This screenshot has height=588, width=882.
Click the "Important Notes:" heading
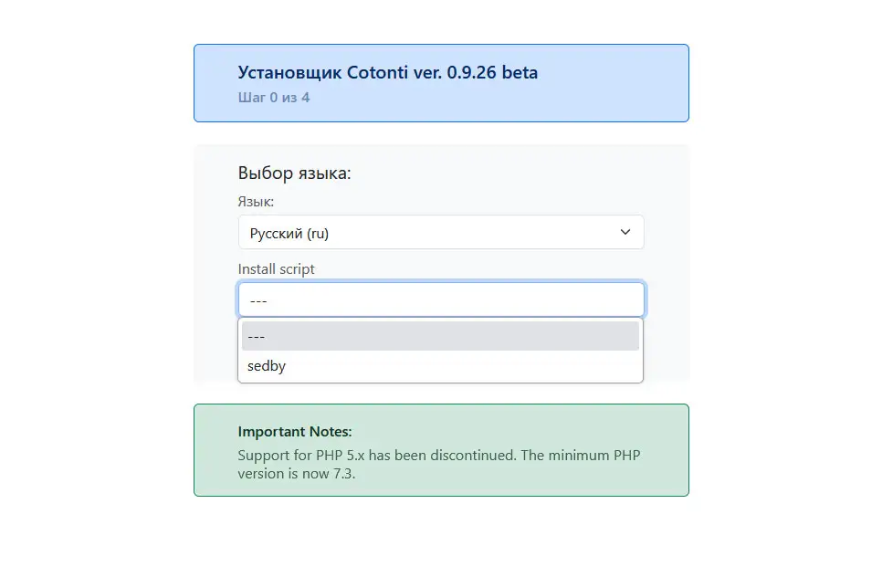tap(294, 431)
